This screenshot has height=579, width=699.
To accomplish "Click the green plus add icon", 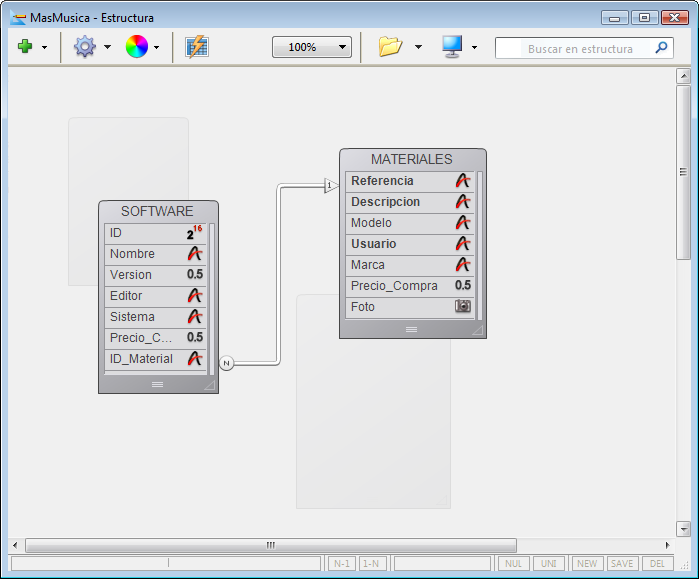I will 25,47.
